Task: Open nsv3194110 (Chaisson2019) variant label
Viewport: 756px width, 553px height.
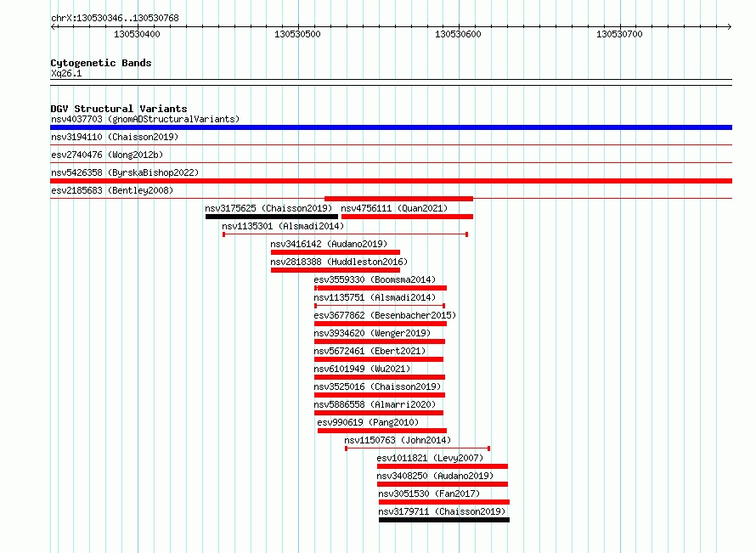Action: point(115,137)
